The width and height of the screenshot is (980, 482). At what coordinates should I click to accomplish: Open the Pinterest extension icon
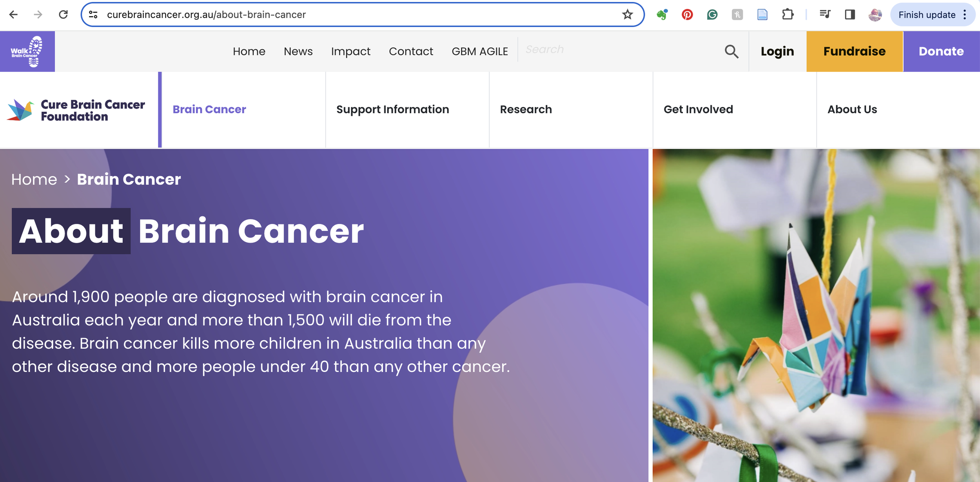pyautogui.click(x=687, y=14)
